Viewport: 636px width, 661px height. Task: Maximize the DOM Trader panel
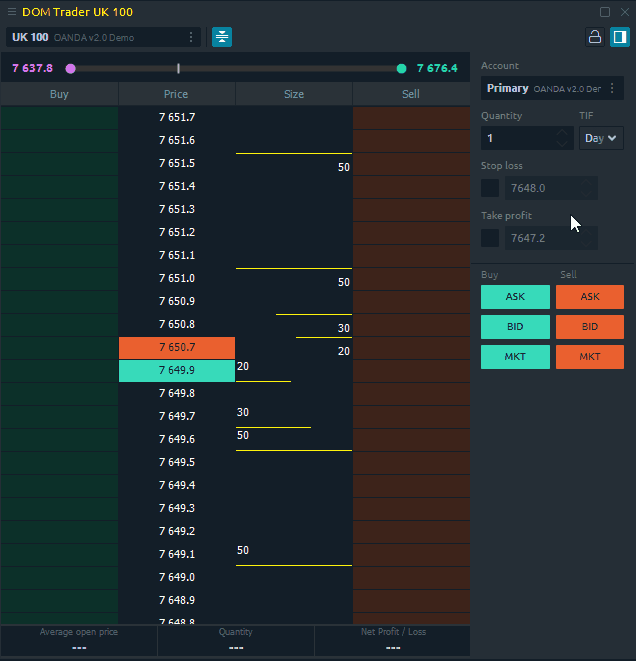click(605, 12)
